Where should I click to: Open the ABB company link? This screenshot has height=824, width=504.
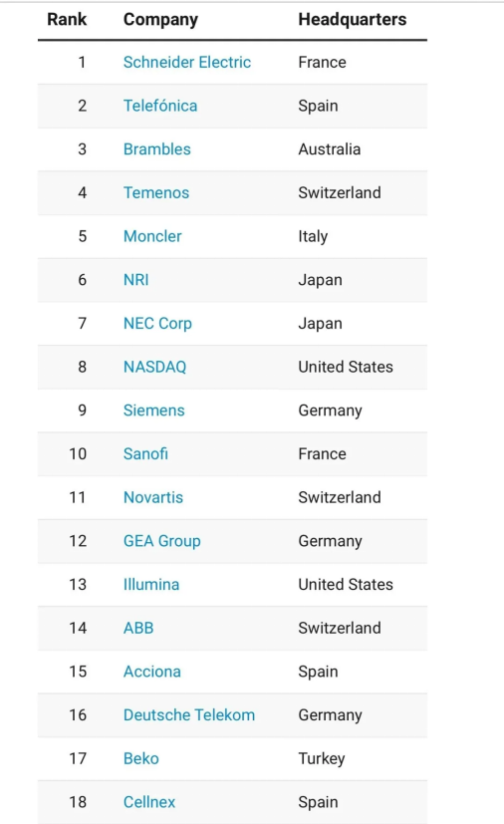138,628
